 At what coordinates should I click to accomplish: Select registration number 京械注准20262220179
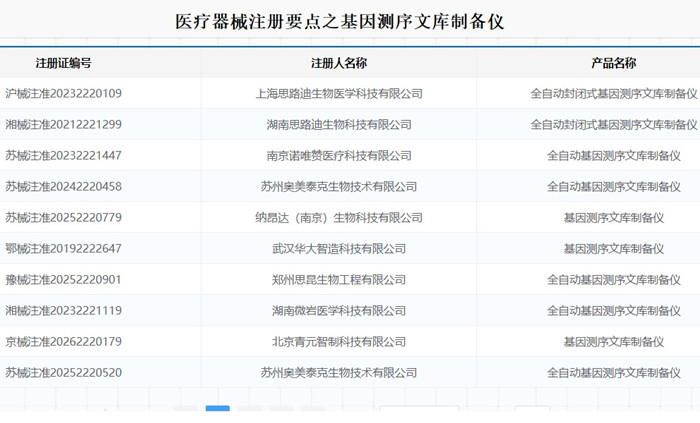tap(63, 341)
